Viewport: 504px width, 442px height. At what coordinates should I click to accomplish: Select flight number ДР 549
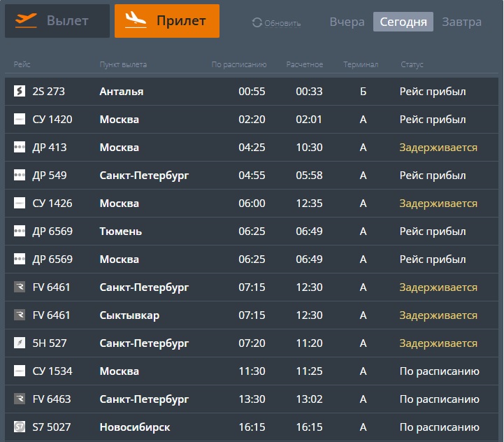[50, 176]
